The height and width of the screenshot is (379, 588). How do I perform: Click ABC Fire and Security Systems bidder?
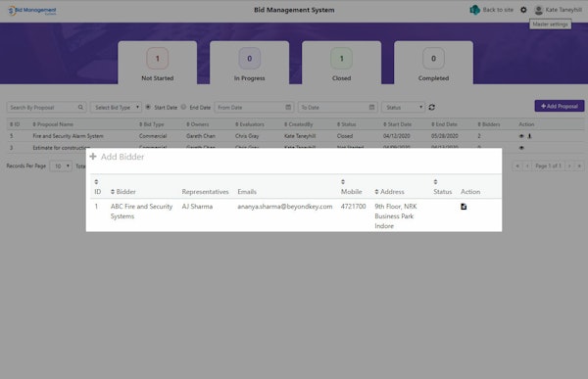pyautogui.click(x=141, y=212)
